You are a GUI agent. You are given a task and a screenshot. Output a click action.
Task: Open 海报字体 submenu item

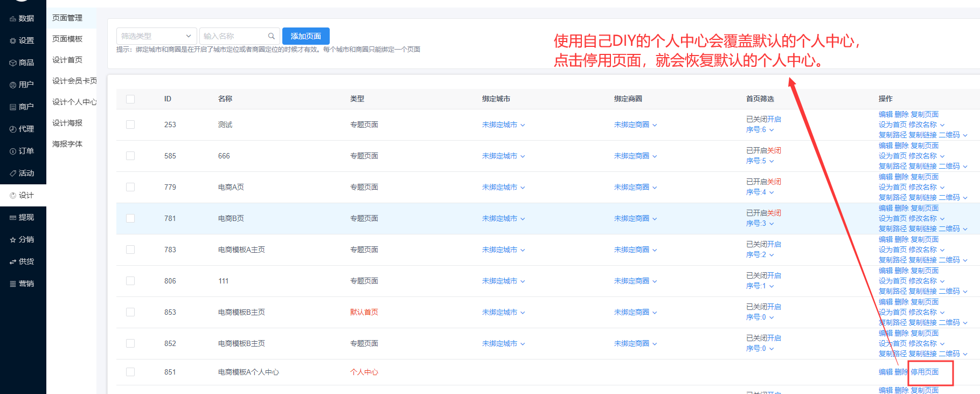click(67, 144)
